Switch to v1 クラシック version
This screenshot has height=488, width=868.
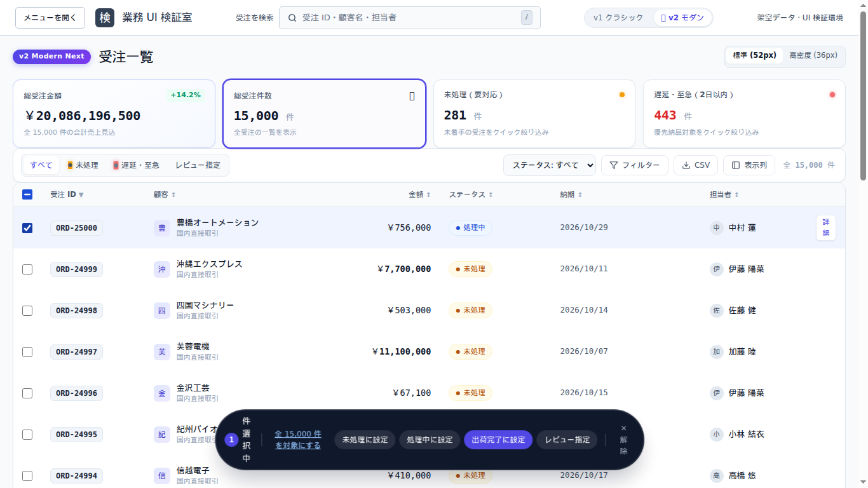pyautogui.click(x=618, y=18)
